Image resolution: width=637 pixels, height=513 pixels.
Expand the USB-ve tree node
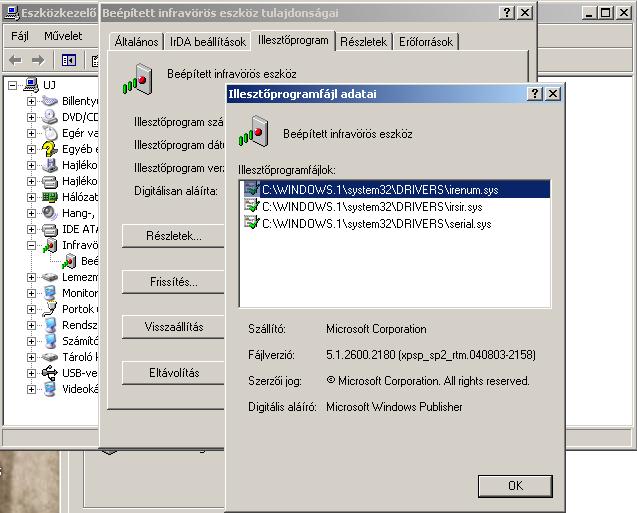click(x=31, y=373)
